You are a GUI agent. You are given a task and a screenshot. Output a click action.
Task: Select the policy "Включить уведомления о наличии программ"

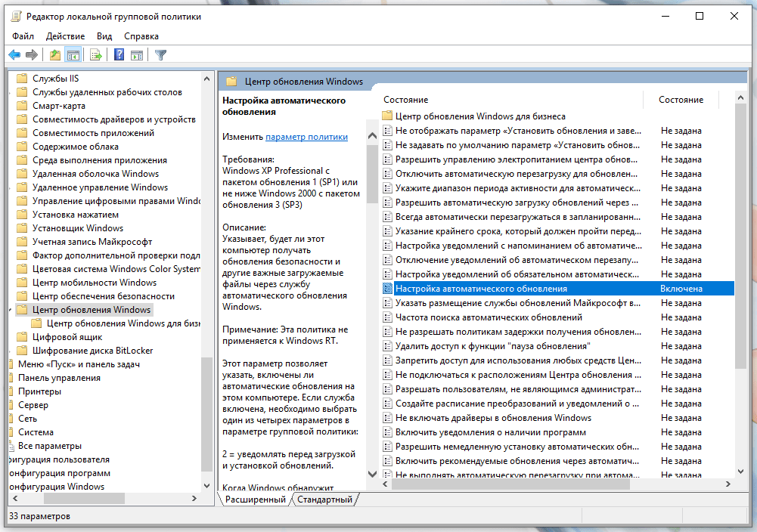pos(491,432)
